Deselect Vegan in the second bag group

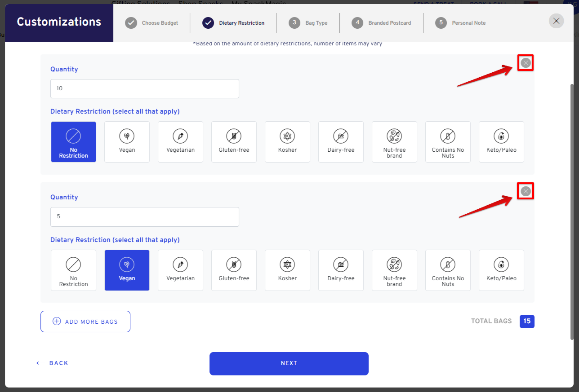pos(127,270)
